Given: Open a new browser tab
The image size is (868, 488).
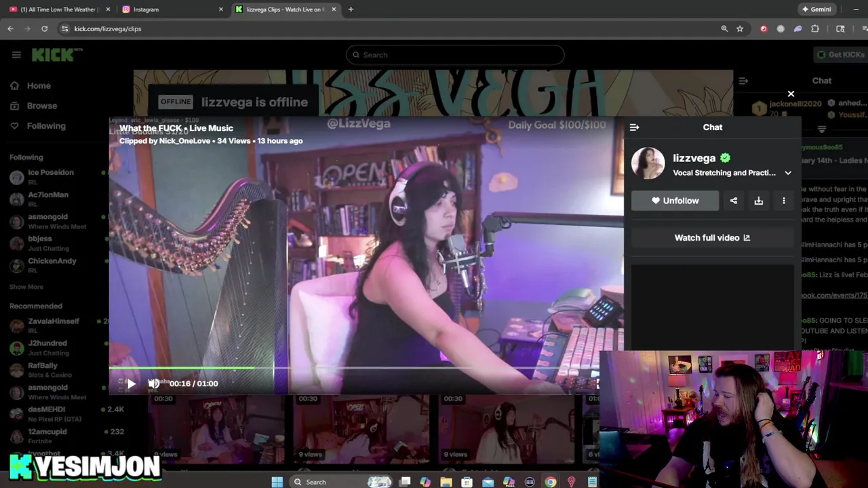Looking at the screenshot, I should tap(351, 9).
